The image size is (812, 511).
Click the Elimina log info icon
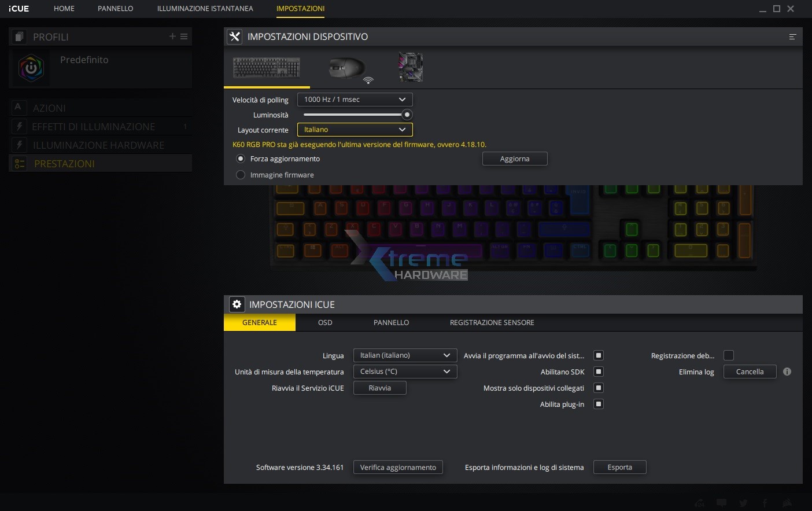point(787,372)
